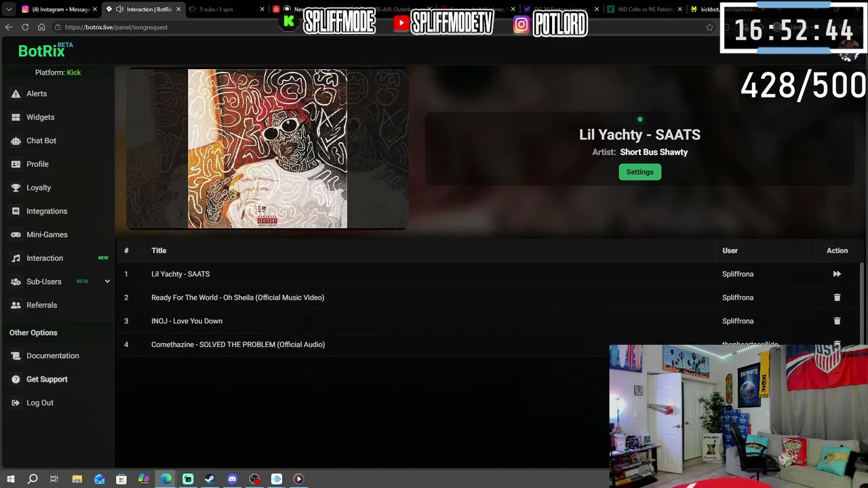Open Microsoft Store from the taskbar

121,479
